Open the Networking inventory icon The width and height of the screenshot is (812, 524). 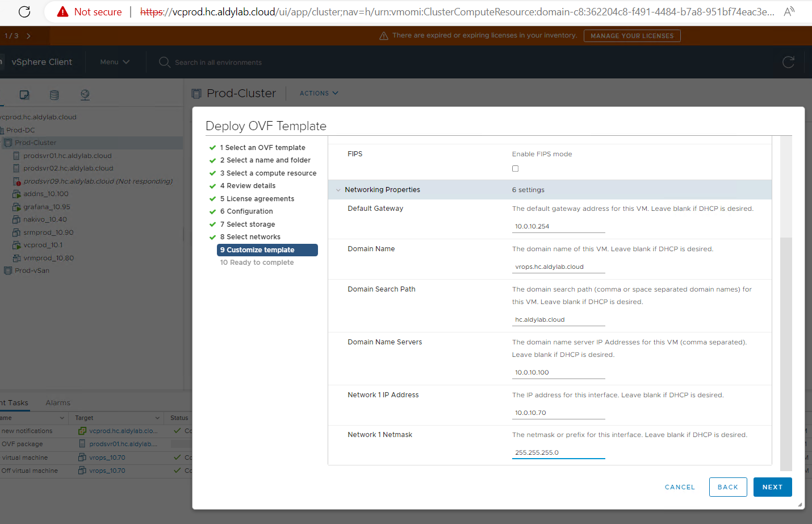pos(85,95)
